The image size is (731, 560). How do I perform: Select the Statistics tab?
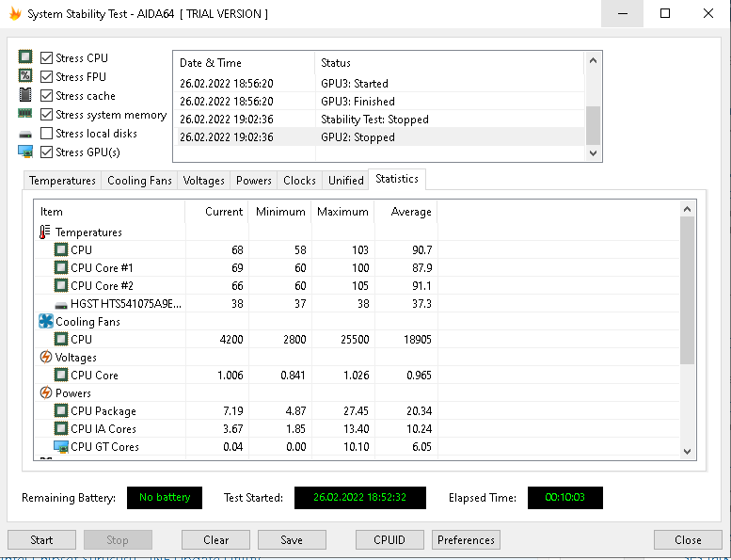tap(397, 179)
